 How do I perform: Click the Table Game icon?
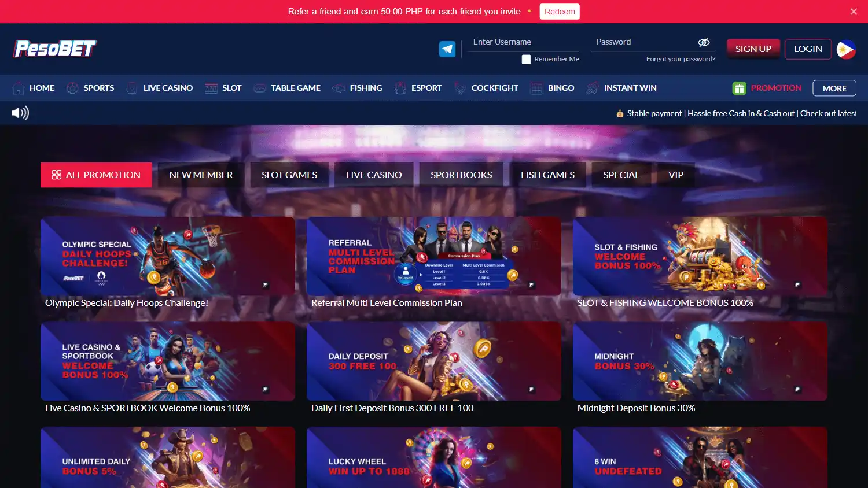260,88
